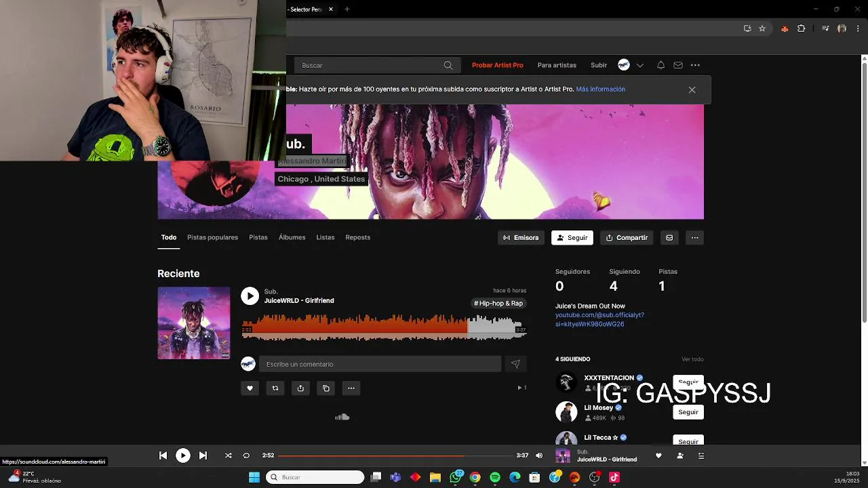This screenshot has height=488, width=868.
Task: Close the Selector Pers browser tab
Action: pos(331,9)
